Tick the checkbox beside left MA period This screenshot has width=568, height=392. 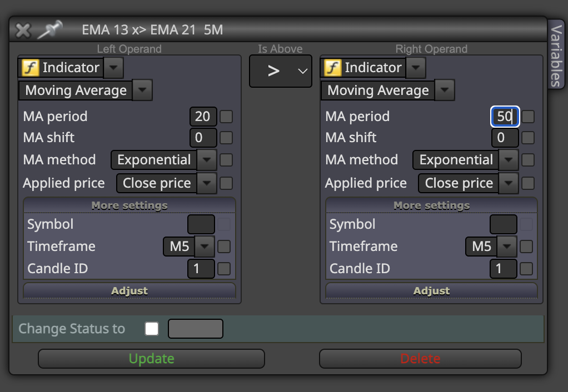[x=226, y=117]
